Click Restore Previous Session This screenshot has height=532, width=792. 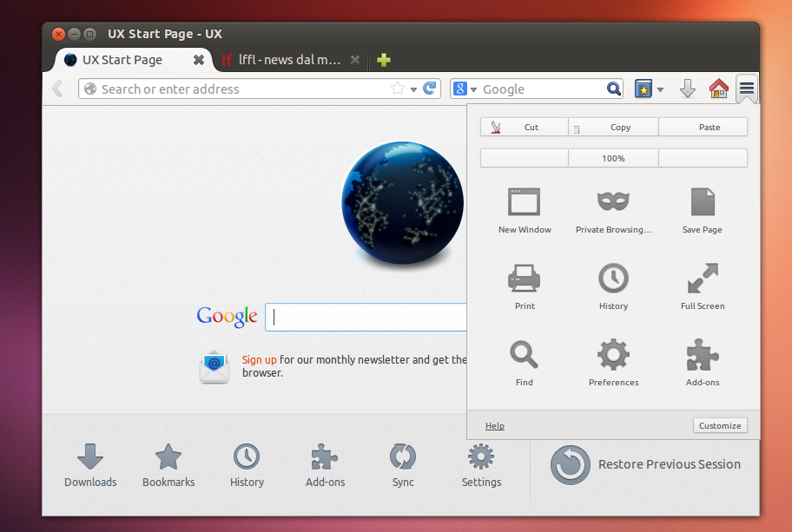coord(645,464)
